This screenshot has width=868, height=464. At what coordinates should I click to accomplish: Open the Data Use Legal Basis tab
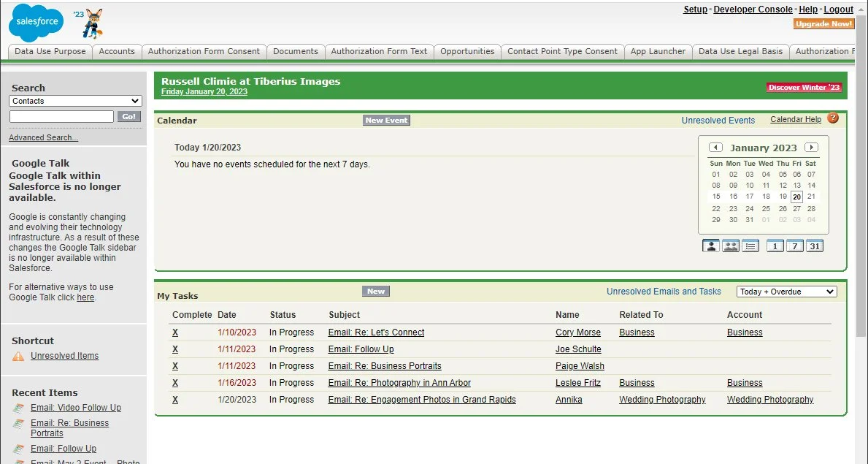point(741,51)
